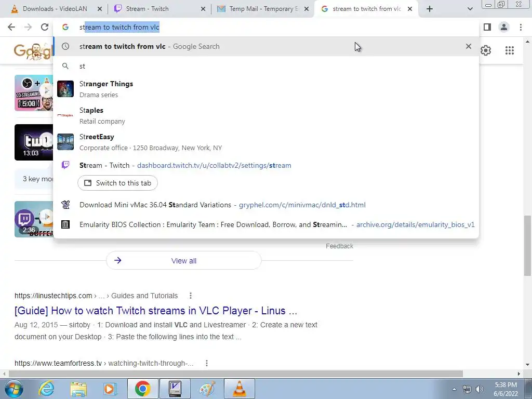Open Google search settings gear
Viewport: 532px width, 399px height.
[x=486, y=50]
